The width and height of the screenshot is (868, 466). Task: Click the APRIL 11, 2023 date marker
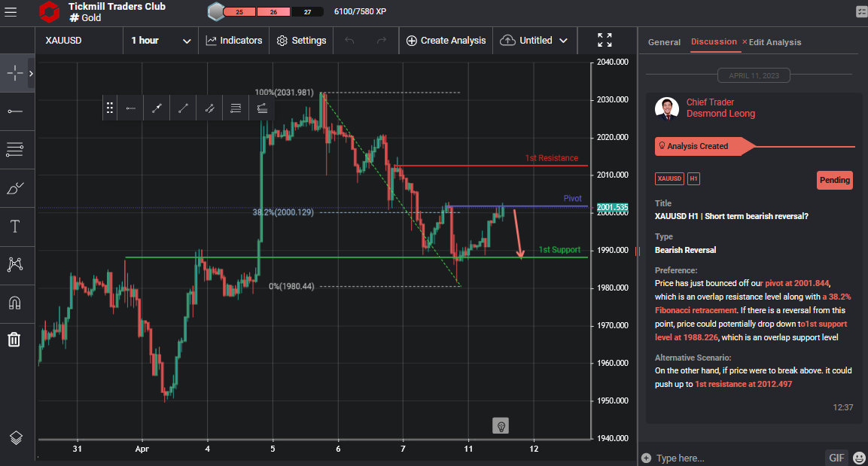click(754, 76)
